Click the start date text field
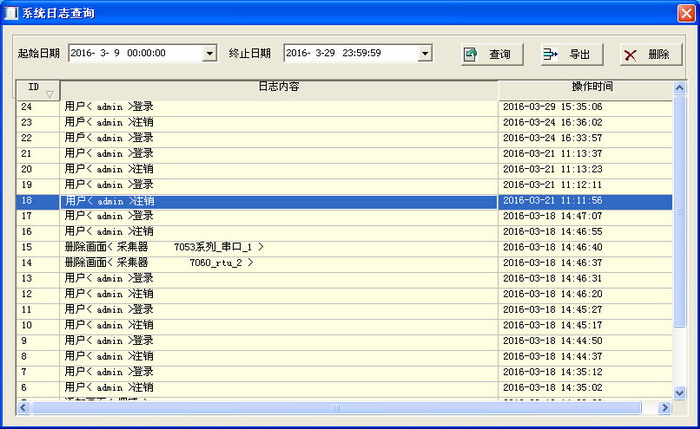 pos(134,53)
